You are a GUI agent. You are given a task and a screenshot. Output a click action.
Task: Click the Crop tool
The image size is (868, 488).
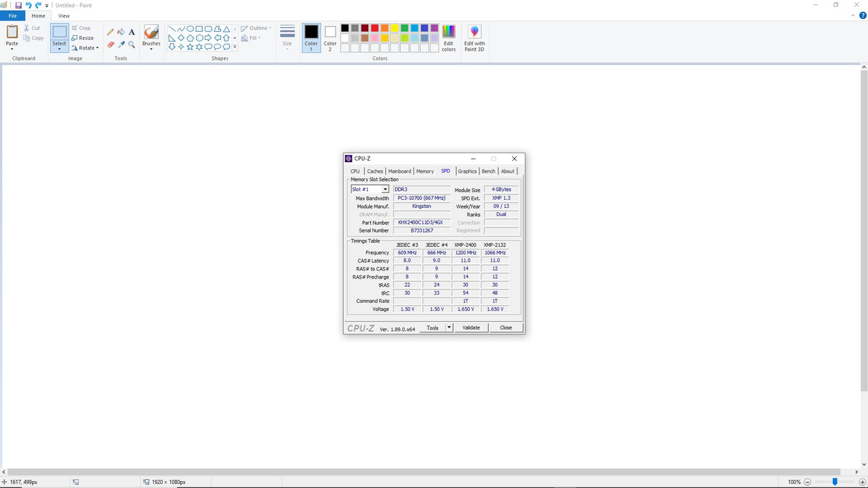[81, 28]
